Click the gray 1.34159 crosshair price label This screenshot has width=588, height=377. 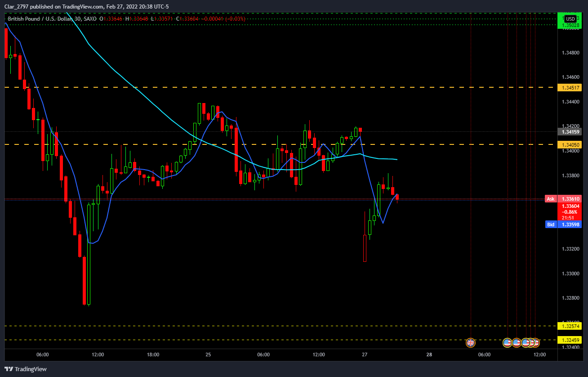click(570, 132)
